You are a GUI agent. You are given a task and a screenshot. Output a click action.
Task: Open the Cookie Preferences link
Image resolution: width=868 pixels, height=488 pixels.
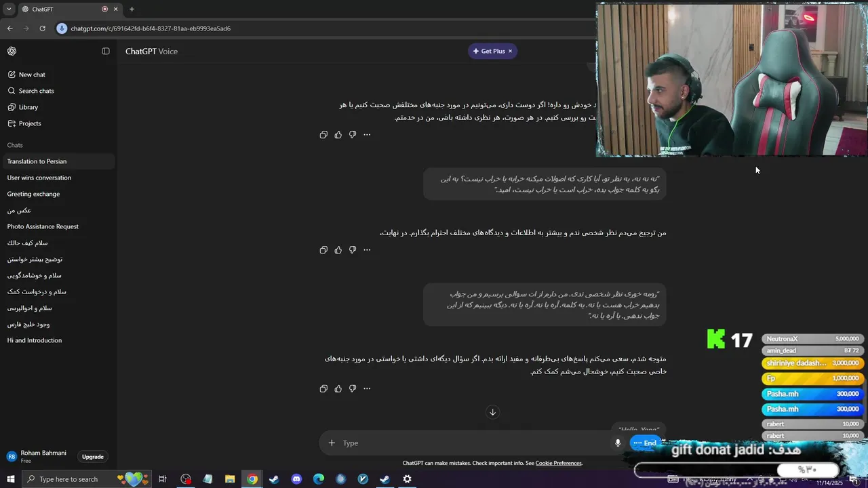click(x=559, y=464)
